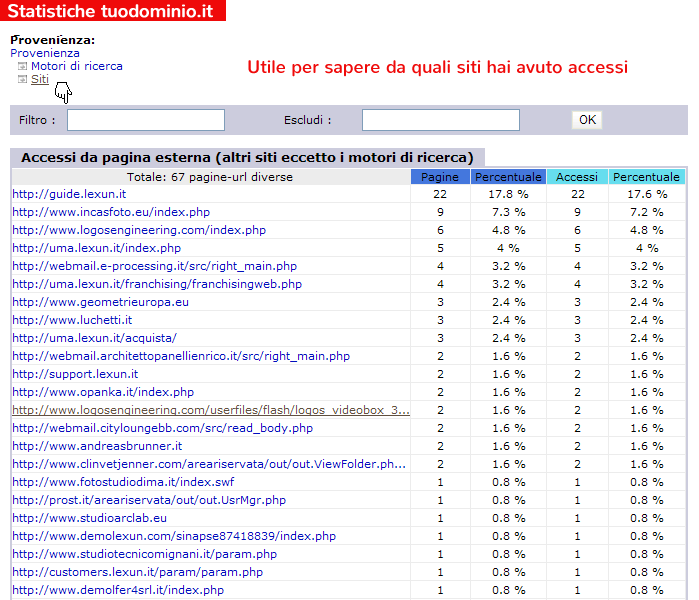Click the Percentuale header next to Pagine
699x600 pixels.
508,177
